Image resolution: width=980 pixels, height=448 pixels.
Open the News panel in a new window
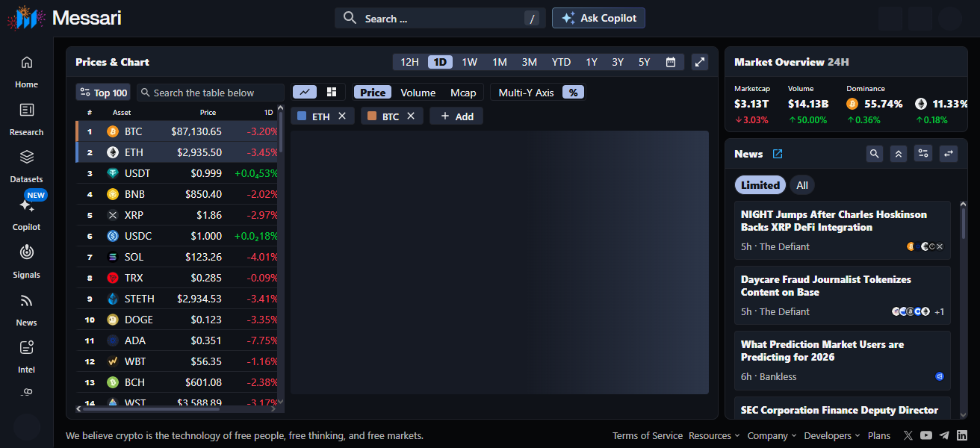pyautogui.click(x=778, y=154)
